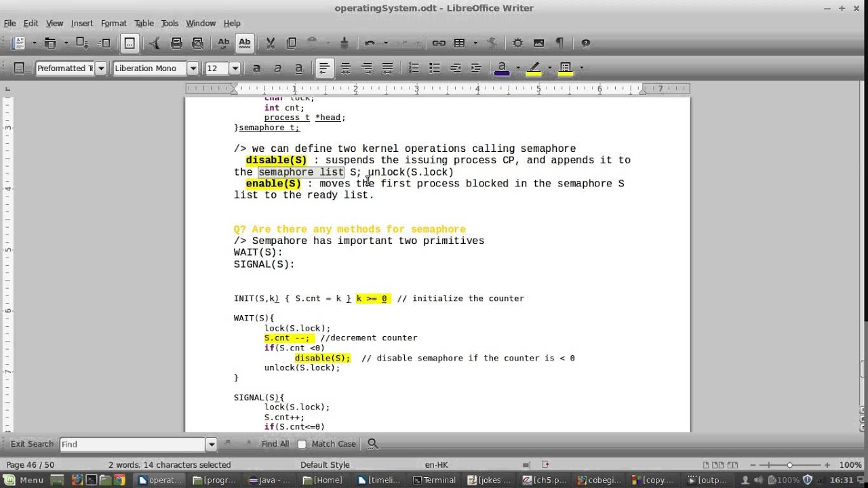Image resolution: width=868 pixels, height=488 pixels.
Task: Open the Gallery picture icon
Action: [538, 43]
